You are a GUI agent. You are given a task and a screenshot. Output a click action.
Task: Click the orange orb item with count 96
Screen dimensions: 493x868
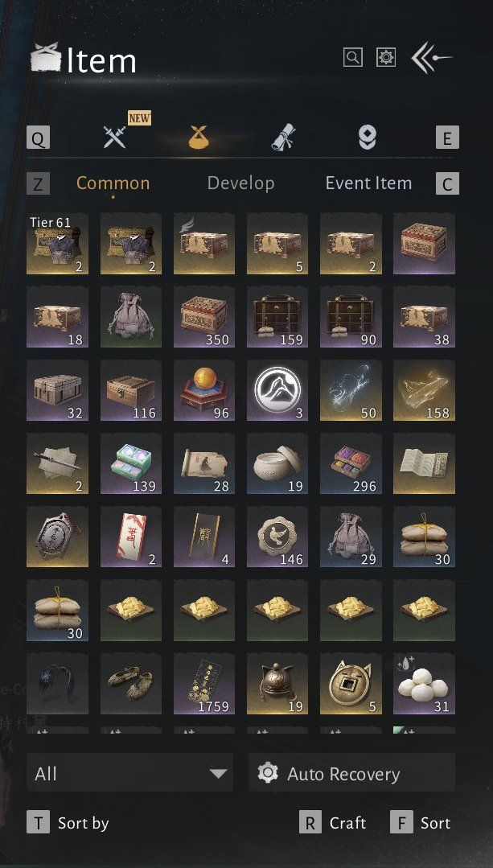204,389
